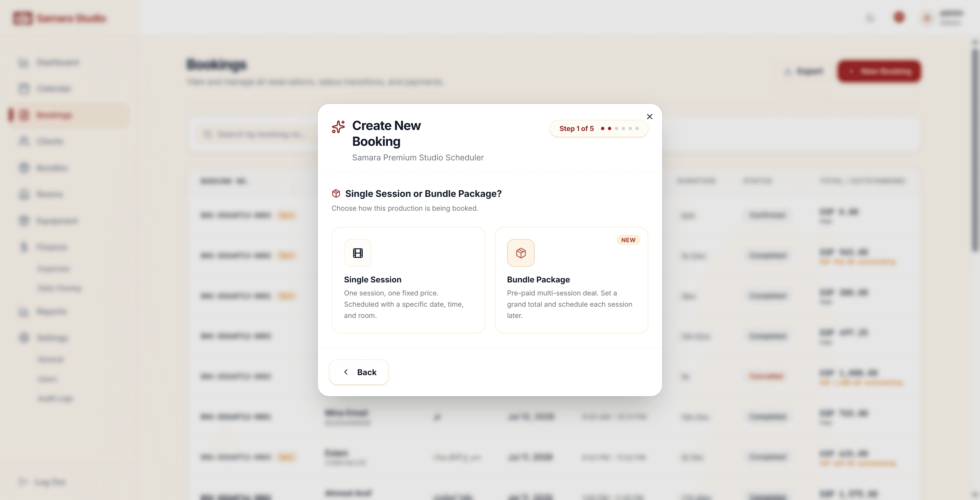The image size is (980, 500).
Task: Click the red notification icon in top bar
Action: tap(899, 17)
